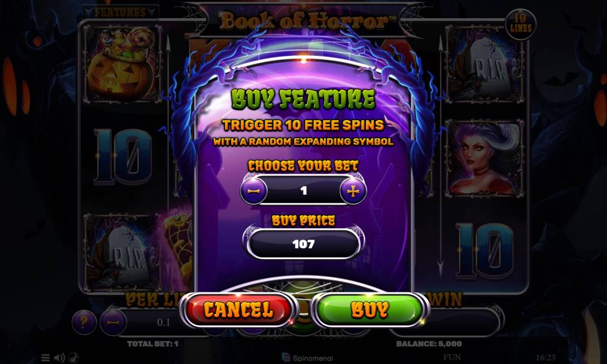Cancel the Buy Feature dialog

[239, 310]
